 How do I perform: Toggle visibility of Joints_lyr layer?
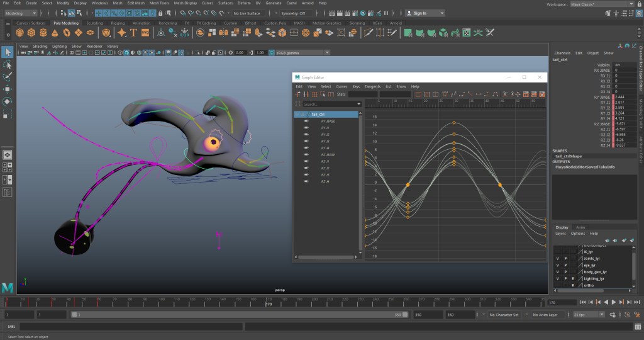click(x=557, y=258)
